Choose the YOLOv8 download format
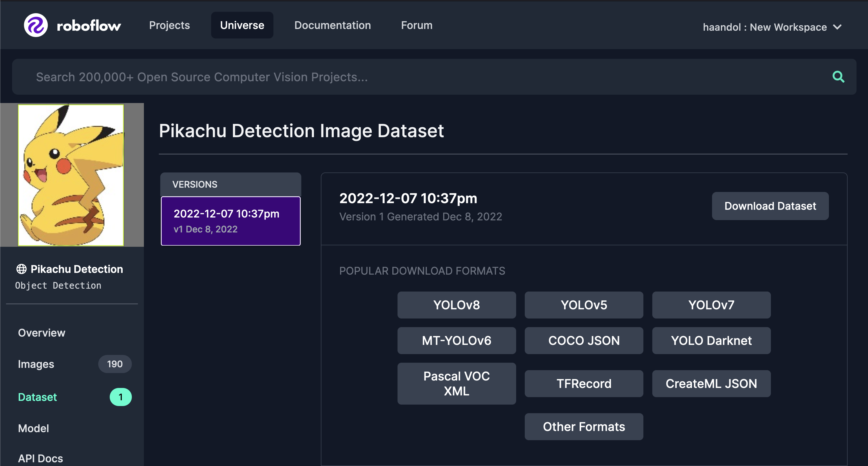Viewport: 868px width, 466px height. pyautogui.click(x=456, y=305)
